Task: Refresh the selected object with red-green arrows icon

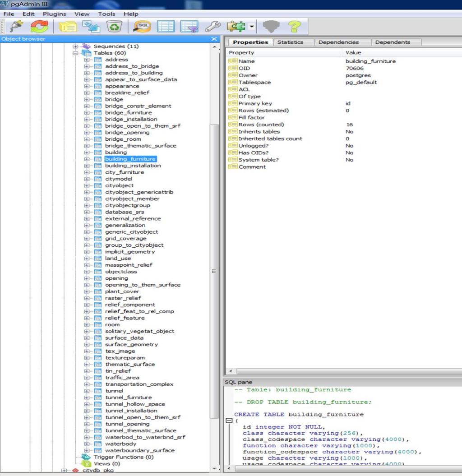Action: pyautogui.click(x=39, y=27)
